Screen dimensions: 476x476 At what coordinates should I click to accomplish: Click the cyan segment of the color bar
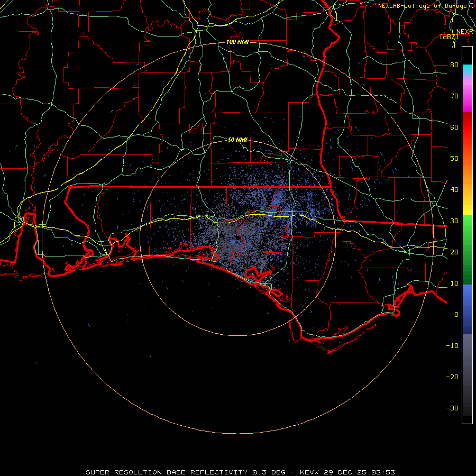tap(467, 69)
